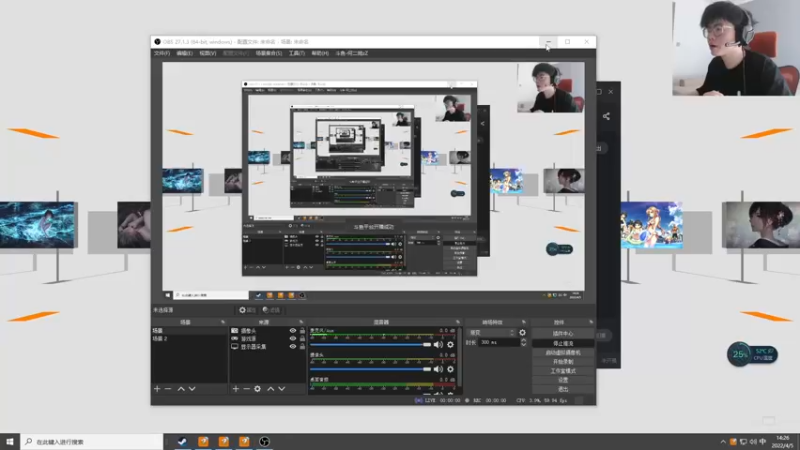Screen dimensions: 800x450
Task: Lock the 摄像头 source
Action: coord(303,331)
